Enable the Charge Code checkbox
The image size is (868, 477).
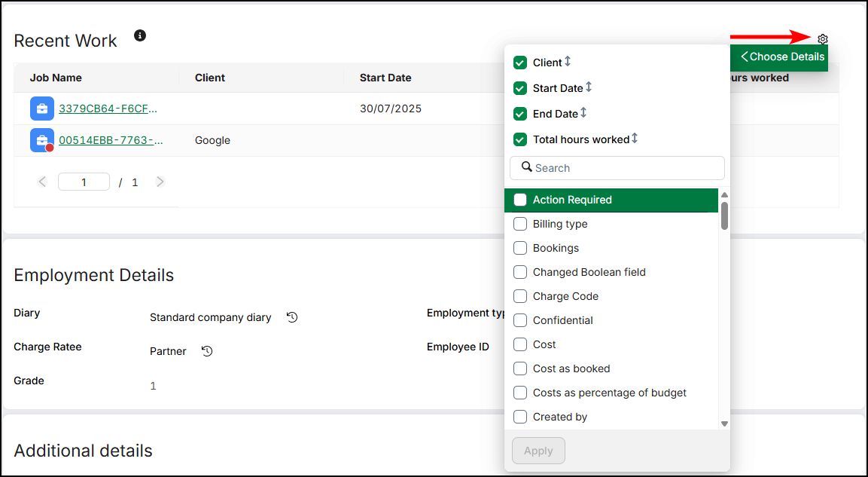pyautogui.click(x=519, y=296)
